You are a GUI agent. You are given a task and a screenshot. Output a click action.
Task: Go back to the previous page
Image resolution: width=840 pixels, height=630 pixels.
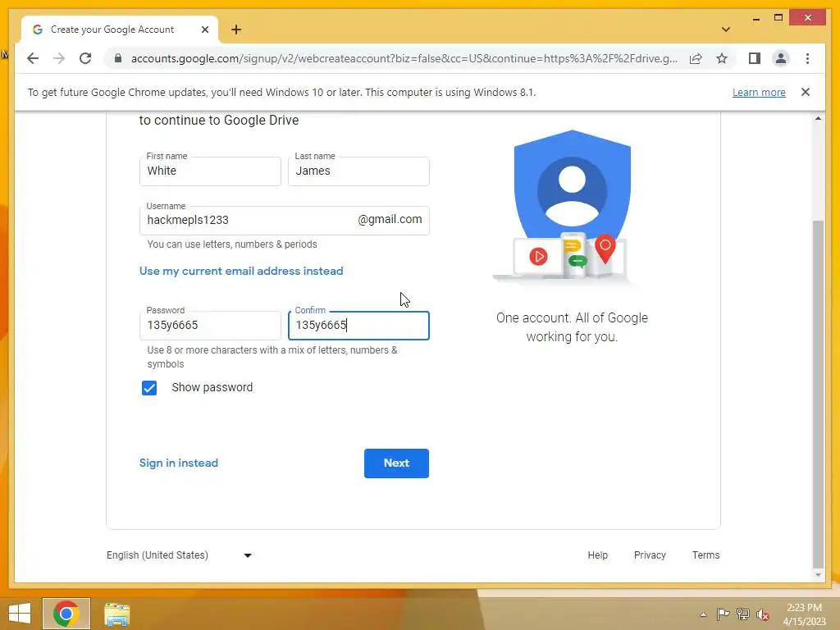(33, 58)
